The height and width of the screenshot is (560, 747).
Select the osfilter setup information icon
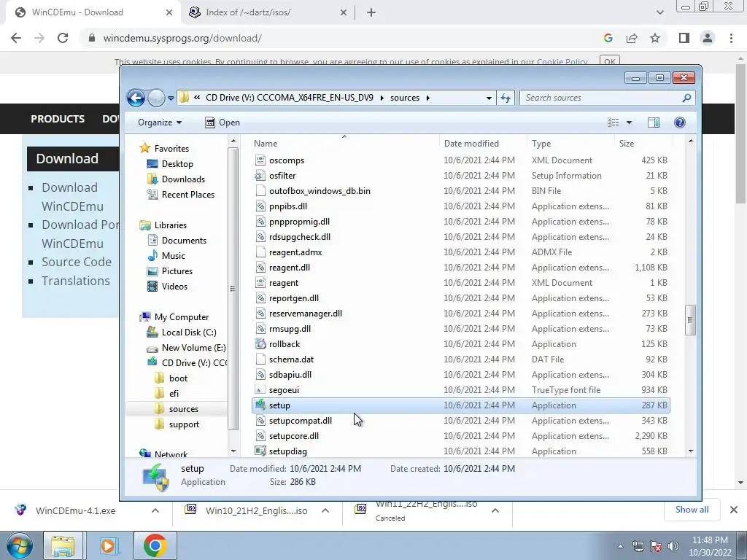click(260, 176)
